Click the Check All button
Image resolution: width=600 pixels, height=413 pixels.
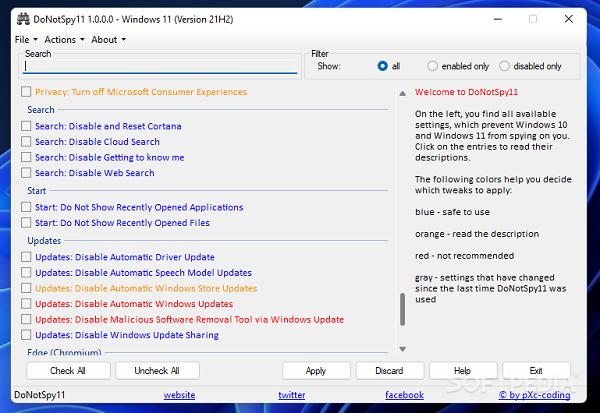(x=68, y=371)
